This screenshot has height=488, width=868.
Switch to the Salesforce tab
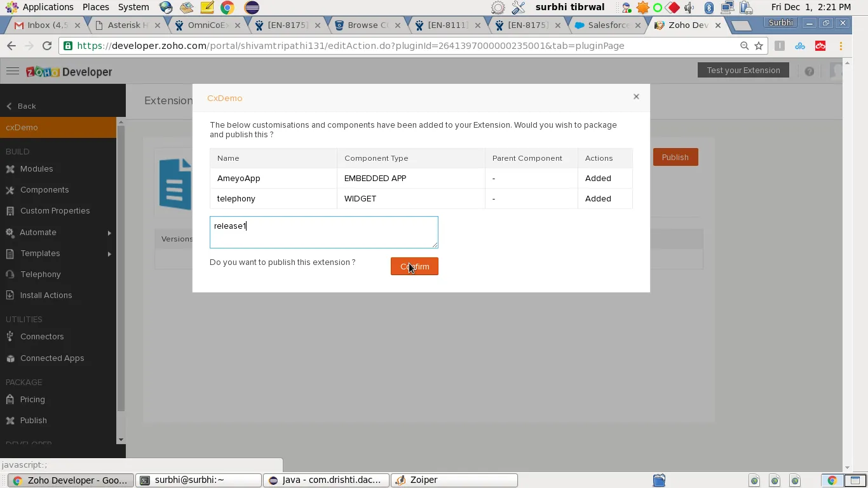click(x=607, y=25)
